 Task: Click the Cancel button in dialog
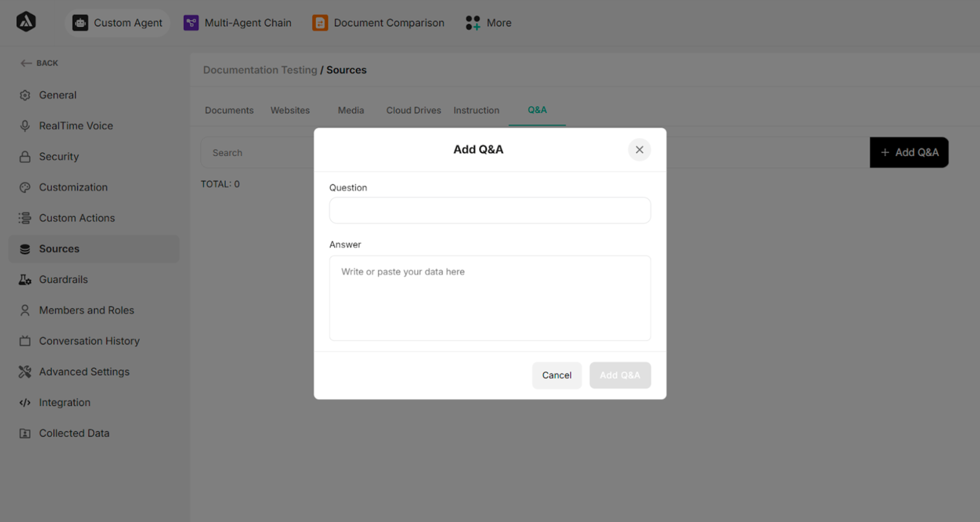click(x=556, y=375)
